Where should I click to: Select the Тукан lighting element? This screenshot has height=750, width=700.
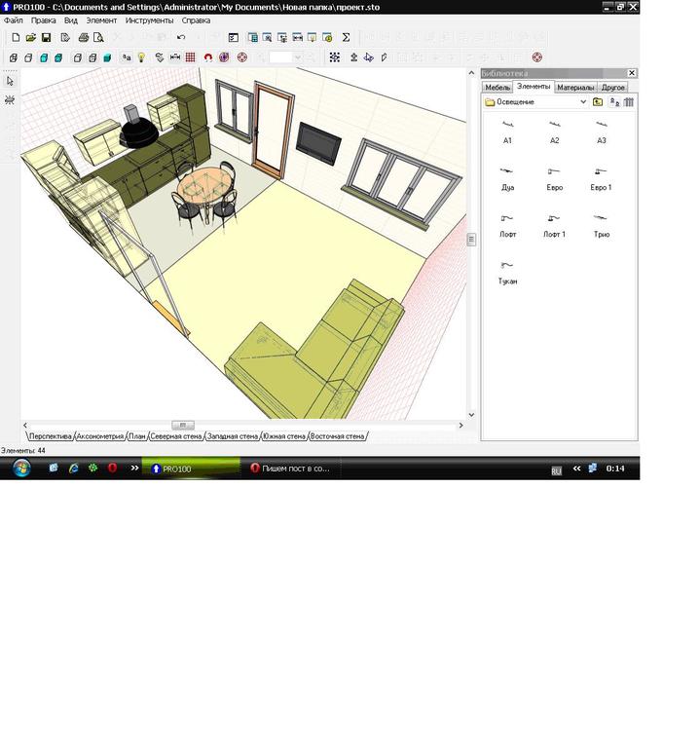(x=507, y=271)
